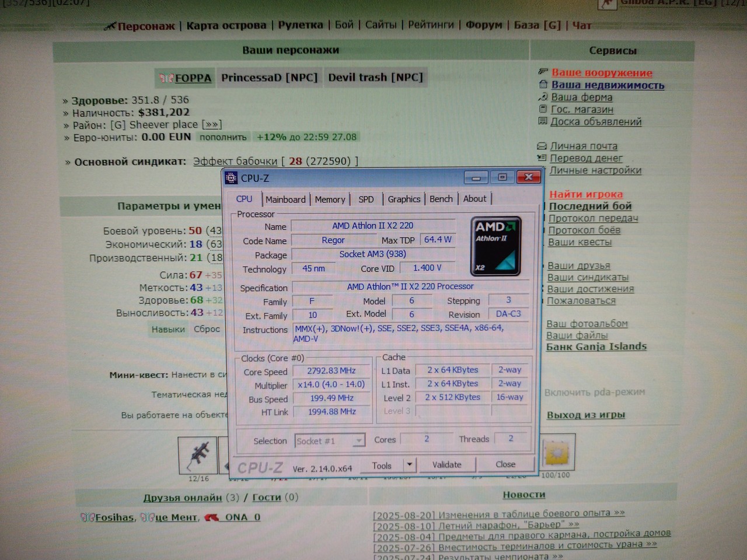Click the board icon beside Доска объявлений
The height and width of the screenshot is (560, 747).
542,121
